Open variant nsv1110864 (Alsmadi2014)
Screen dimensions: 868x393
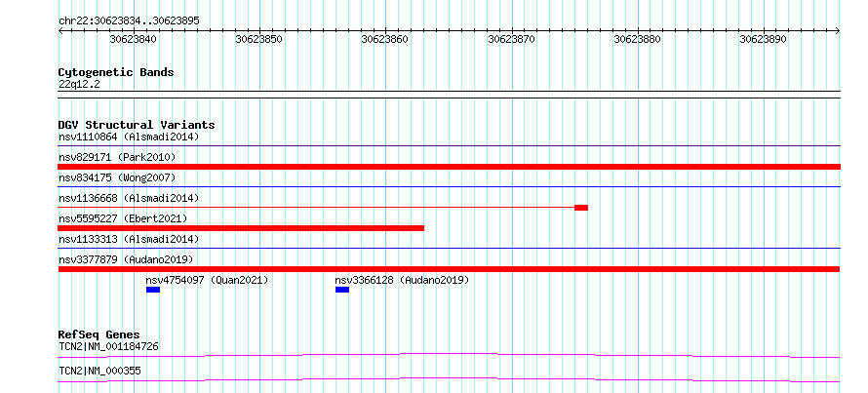pos(129,137)
